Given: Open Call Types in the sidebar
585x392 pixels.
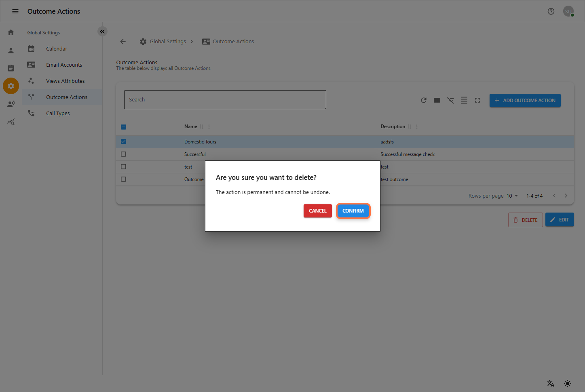Looking at the screenshot, I should [x=58, y=114].
